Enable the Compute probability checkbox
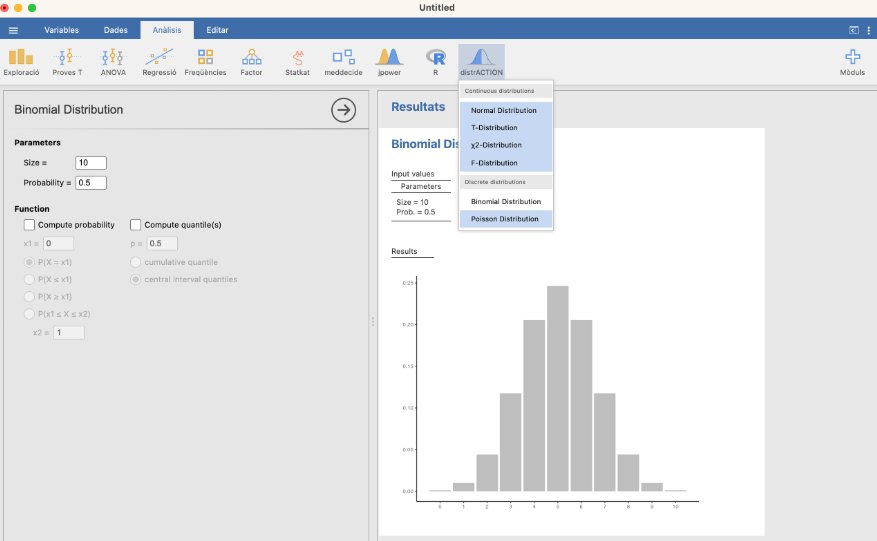 click(x=29, y=225)
